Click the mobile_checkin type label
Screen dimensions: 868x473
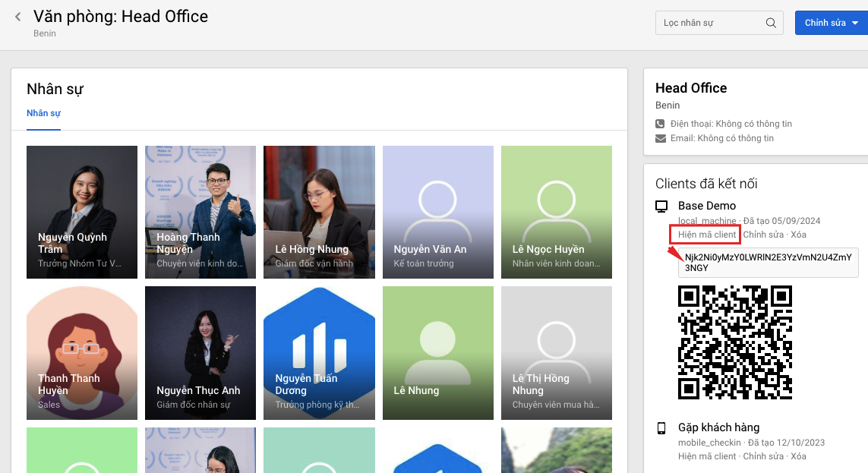(709, 443)
